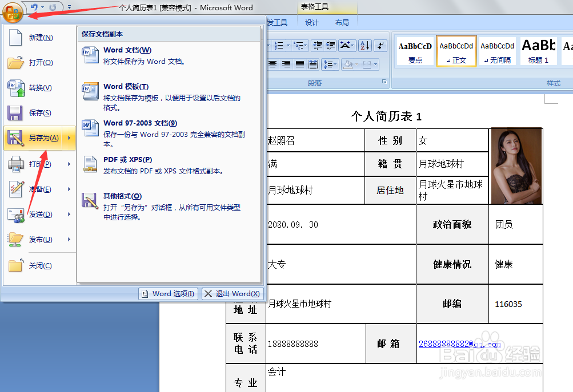Viewport: 573px width, 392px height.
Task: Click the Decrease Indent icon
Action: 318,46
